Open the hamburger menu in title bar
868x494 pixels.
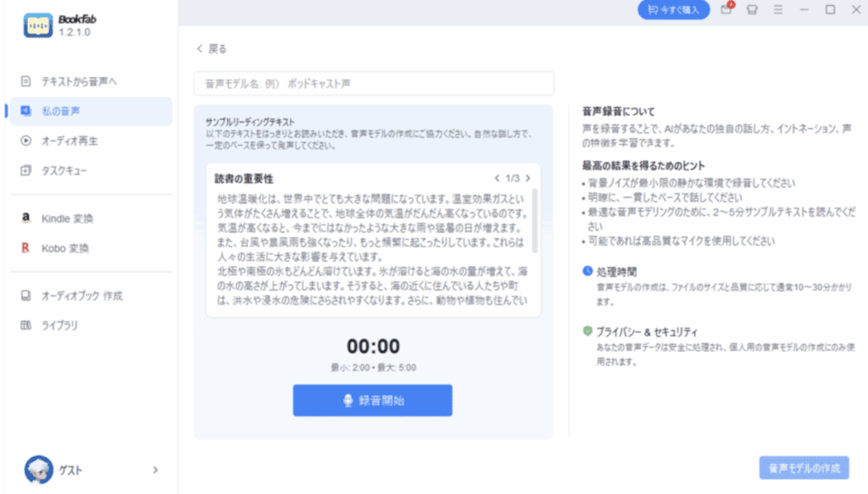(777, 10)
